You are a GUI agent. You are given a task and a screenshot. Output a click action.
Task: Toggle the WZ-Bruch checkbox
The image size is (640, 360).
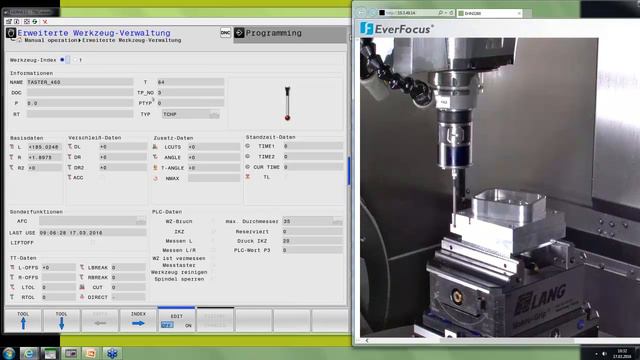click(x=213, y=221)
